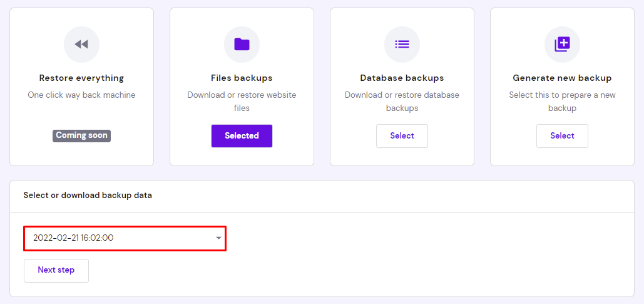This screenshot has height=304, width=644.
Task: Click the Generate new backup plus icon
Action: click(562, 45)
